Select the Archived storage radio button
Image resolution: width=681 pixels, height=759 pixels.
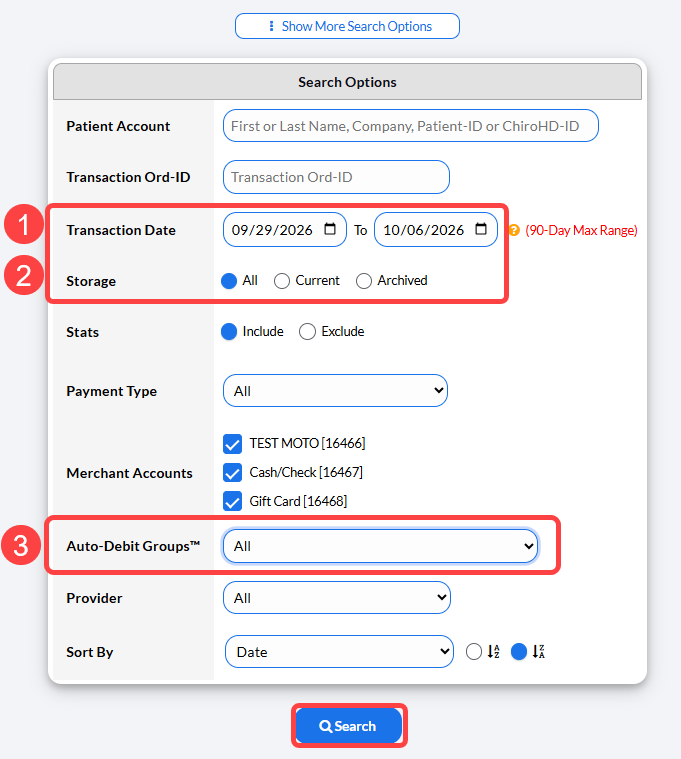[x=364, y=281]
